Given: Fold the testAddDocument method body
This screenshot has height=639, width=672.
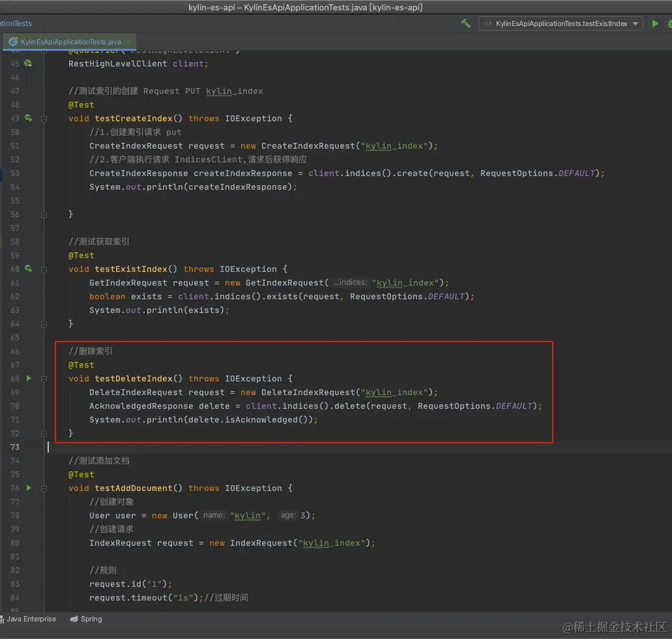Looking at the screenshot, I should (x=44, y=488).
